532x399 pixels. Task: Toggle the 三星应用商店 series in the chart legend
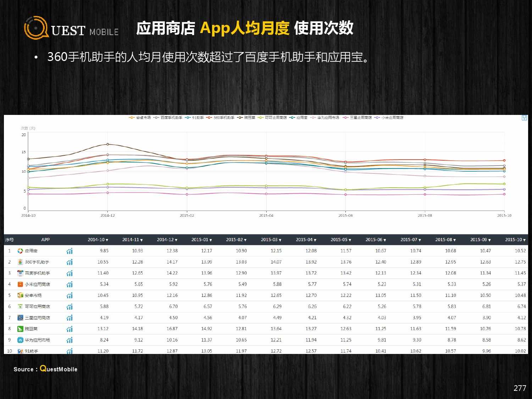point(357,117)
